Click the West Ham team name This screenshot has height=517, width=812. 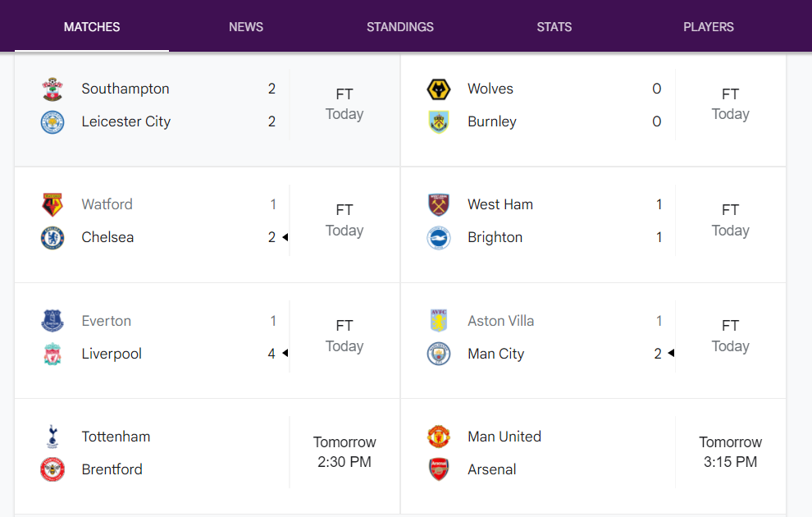pyautogui.click(x=500, y=204)
